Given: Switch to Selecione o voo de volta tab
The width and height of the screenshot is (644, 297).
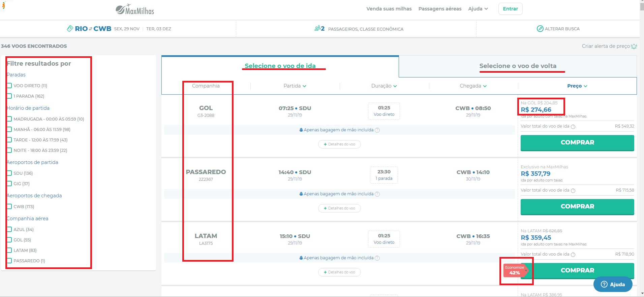Looking at the screenshot, I should tap(518, 66).
